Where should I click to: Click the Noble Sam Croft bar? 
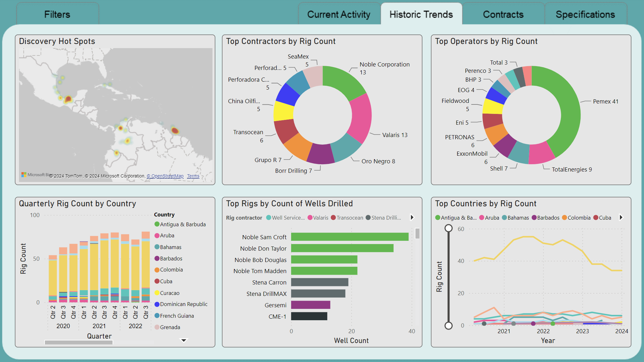(x=349, y=237)
